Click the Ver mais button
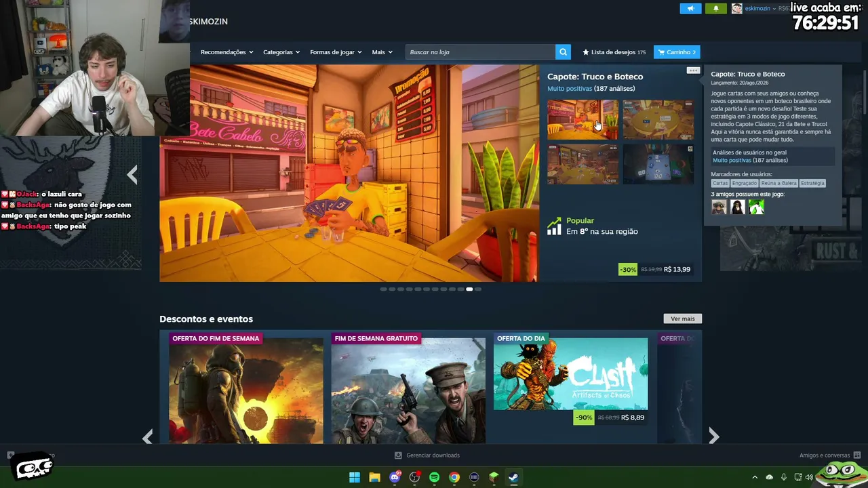 pyautogui.click(x=682, y=319)
